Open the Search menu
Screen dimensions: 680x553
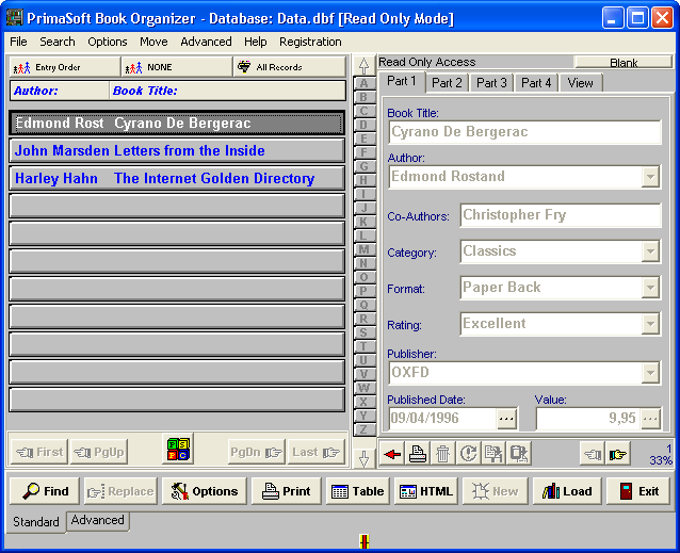tap(57, 42)
